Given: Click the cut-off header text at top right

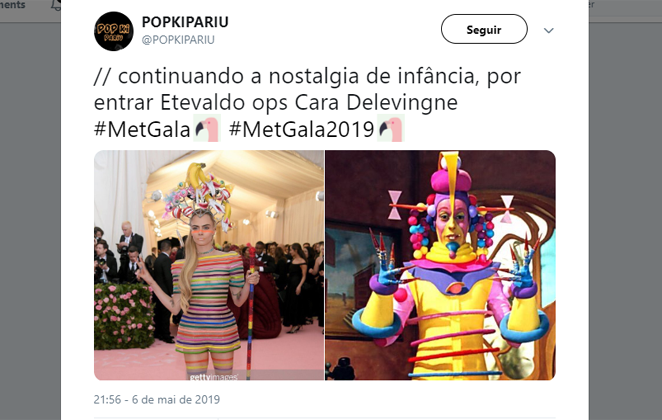Looking at the screenshot, I should (x=591, y=5).
